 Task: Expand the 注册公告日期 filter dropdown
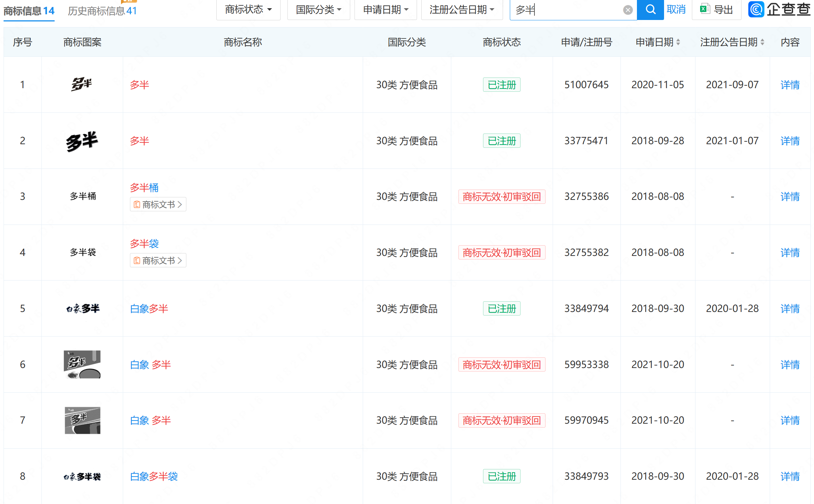pos(462,10)
